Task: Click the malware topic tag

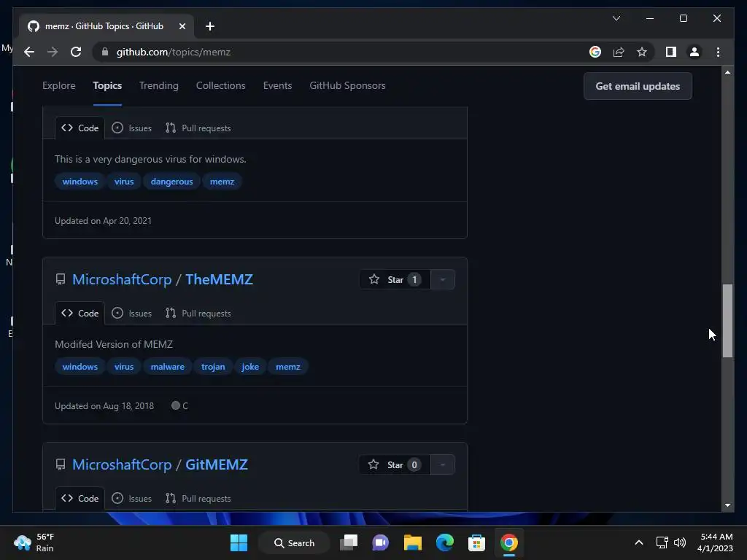Action: pyautogui.click(x=167, y=367)
